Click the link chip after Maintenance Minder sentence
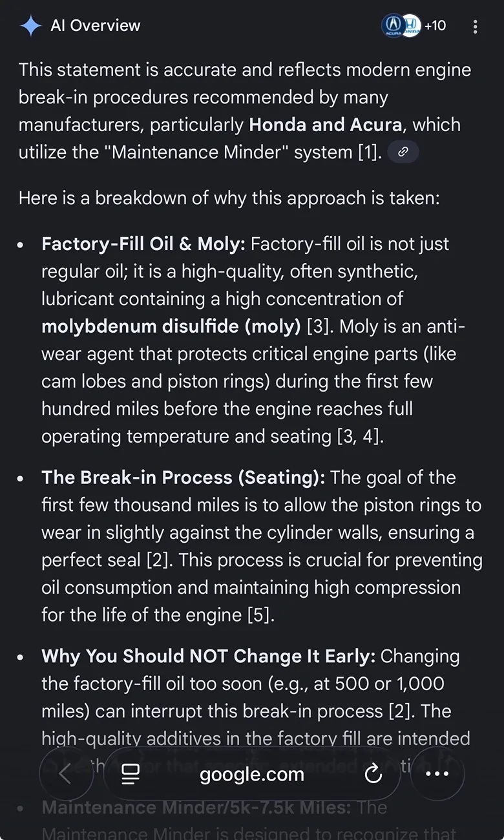504x840 pixels. coord(403,152)
